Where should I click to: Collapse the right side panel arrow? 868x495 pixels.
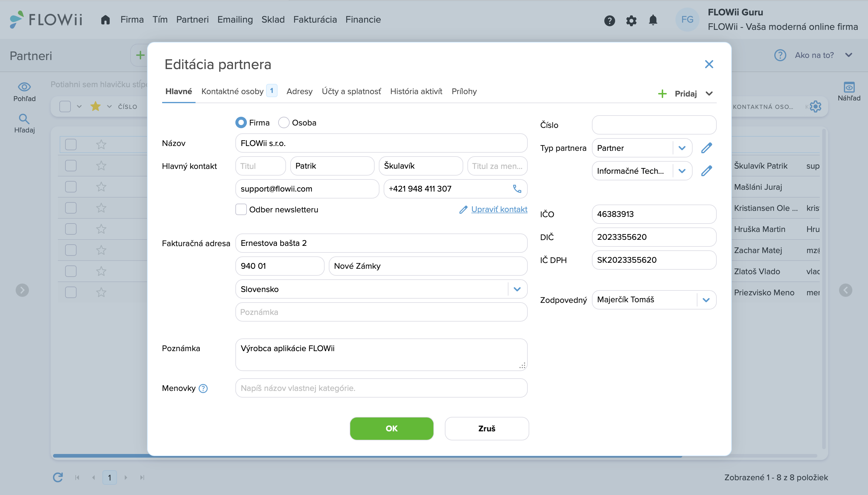tap(846, 290)
